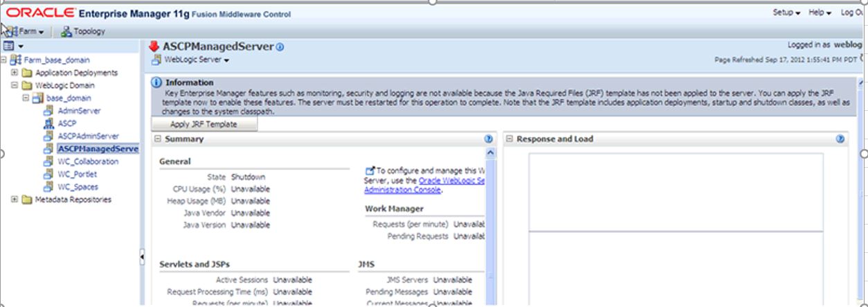
Task: Click the Information message icon
Action: coord(156,82)
